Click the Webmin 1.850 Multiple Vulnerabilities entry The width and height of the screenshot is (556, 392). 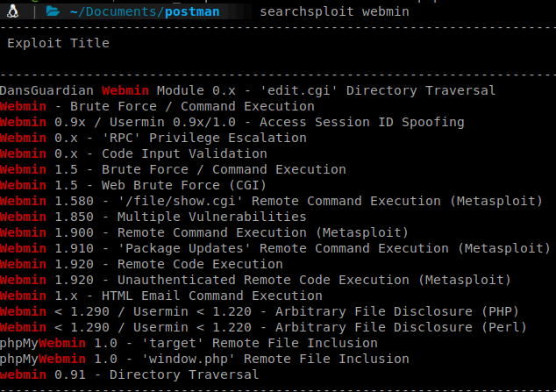click(153, 217)
